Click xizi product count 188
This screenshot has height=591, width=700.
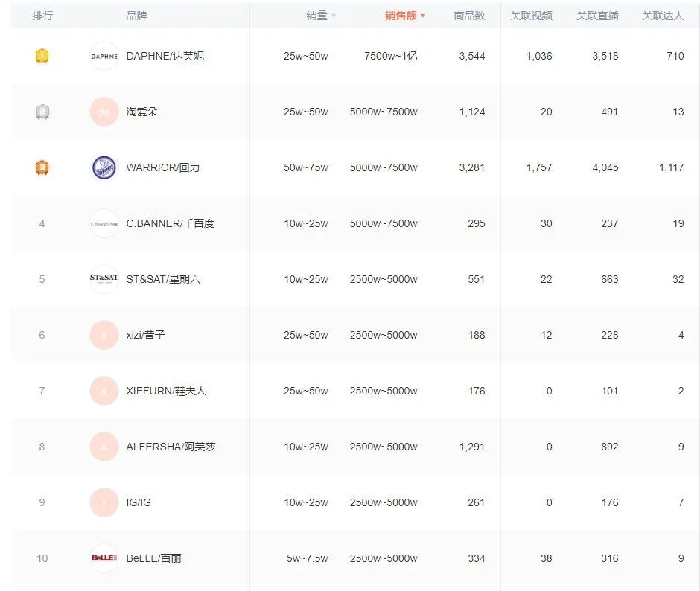477,335
